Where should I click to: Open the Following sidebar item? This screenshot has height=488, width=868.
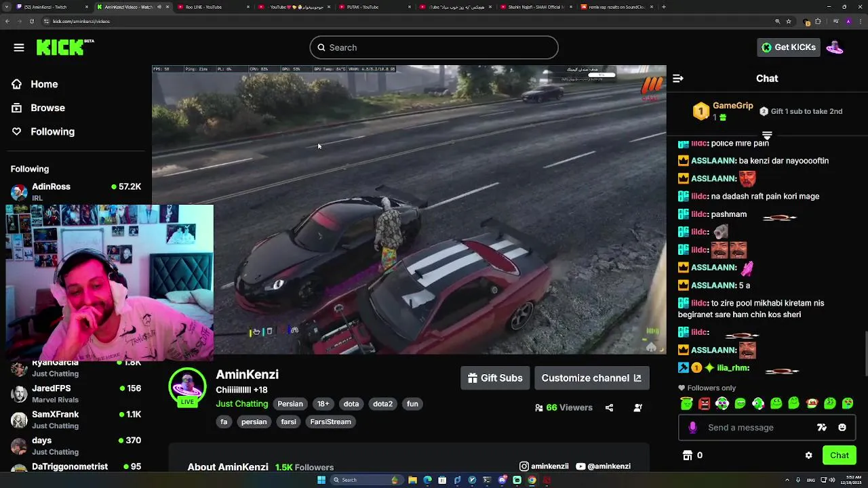click(52, 131)
